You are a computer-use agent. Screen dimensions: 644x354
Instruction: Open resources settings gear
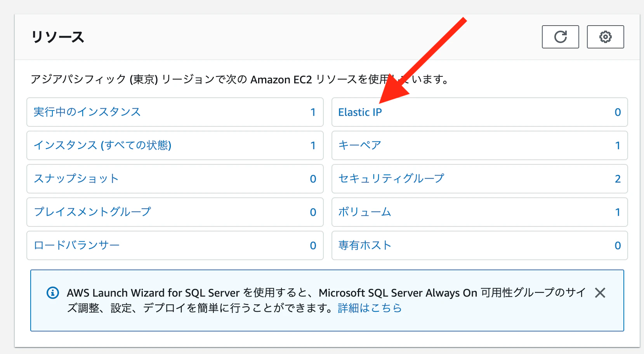(x=605, y=37)
